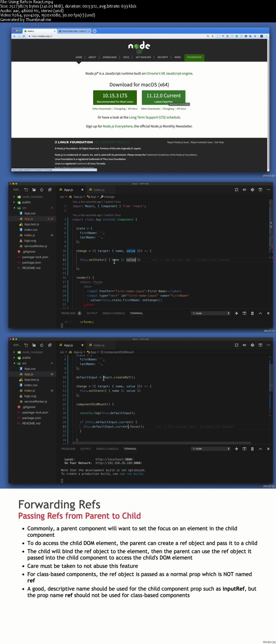This screenshot has width=276, height=644.
Task: Expand node_modules folder in frame 00:21:17
Action: point(14,197)
